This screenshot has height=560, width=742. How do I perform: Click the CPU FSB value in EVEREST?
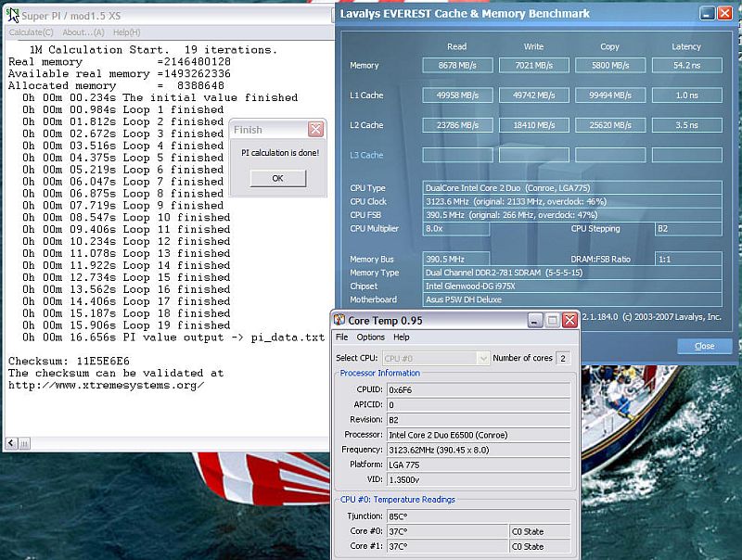tap(572, 215)
